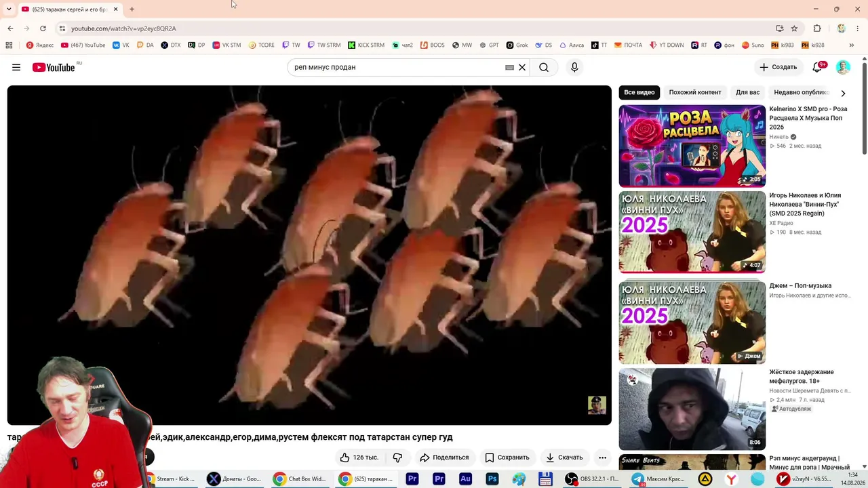
Task: Open the '(467) YouTube' bookmark
Action: point(83,45)
